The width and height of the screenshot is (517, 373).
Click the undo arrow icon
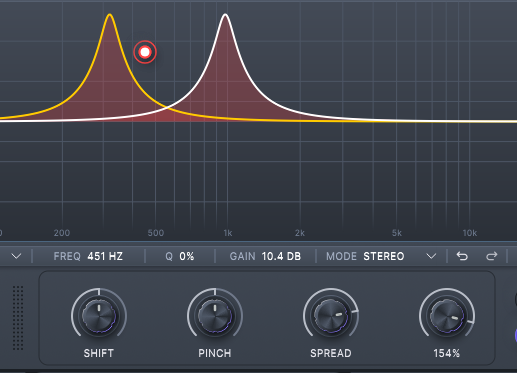pyautogui.click(x=462, y=256)
